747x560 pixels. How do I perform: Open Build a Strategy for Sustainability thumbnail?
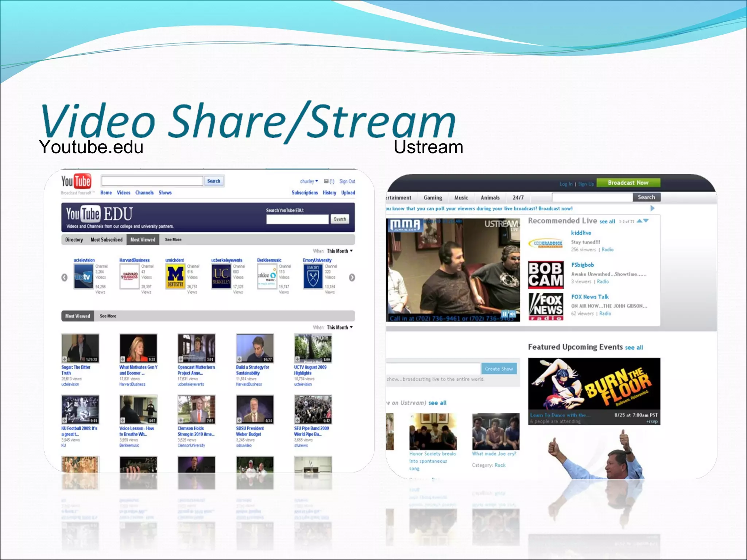click(255, 348)
